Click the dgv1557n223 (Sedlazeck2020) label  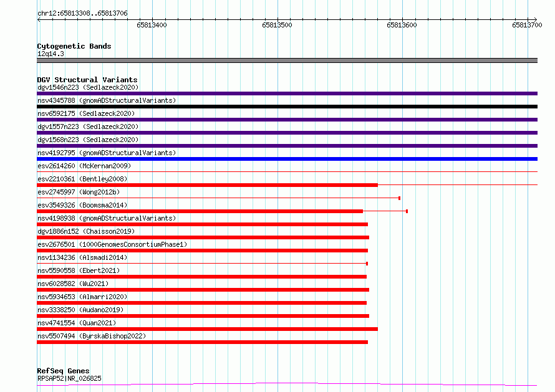(88, 127)
